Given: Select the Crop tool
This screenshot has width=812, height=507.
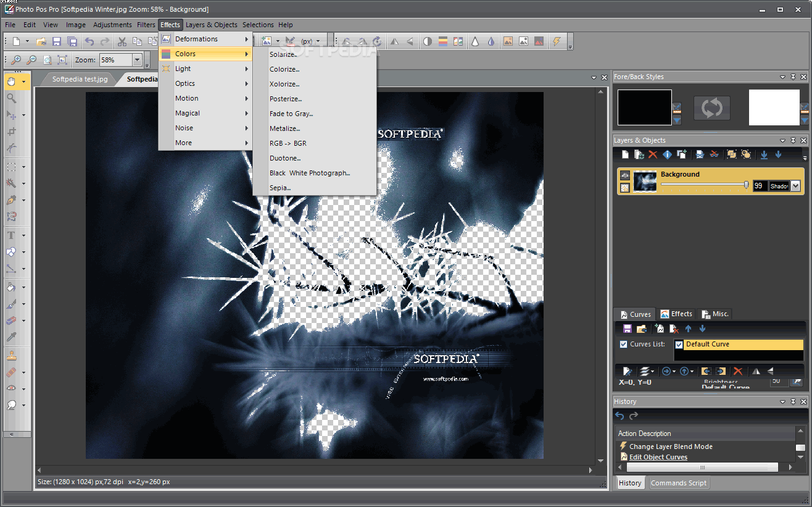Looking at the screenshot, I should [x=11, y=132].
